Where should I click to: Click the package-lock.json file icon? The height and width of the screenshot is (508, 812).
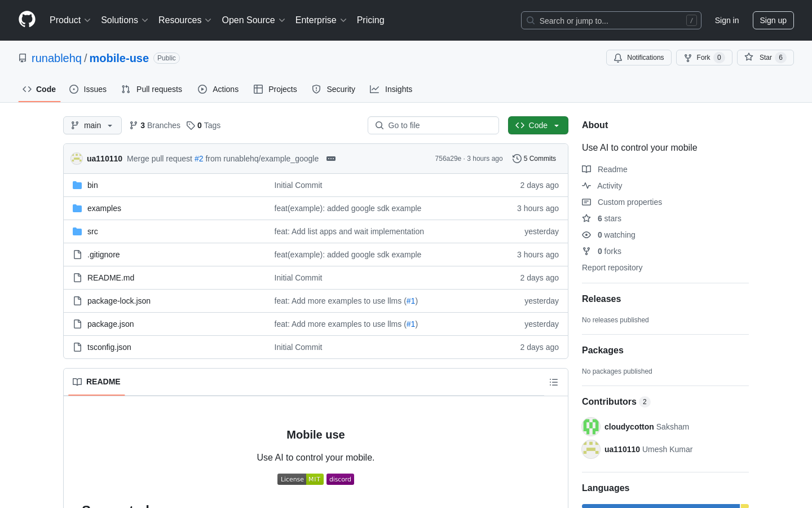pyautogui.click(x=77, y=301)
